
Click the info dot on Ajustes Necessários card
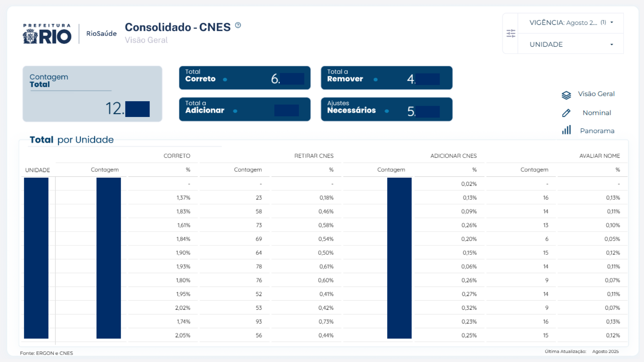tap(387, 111)
